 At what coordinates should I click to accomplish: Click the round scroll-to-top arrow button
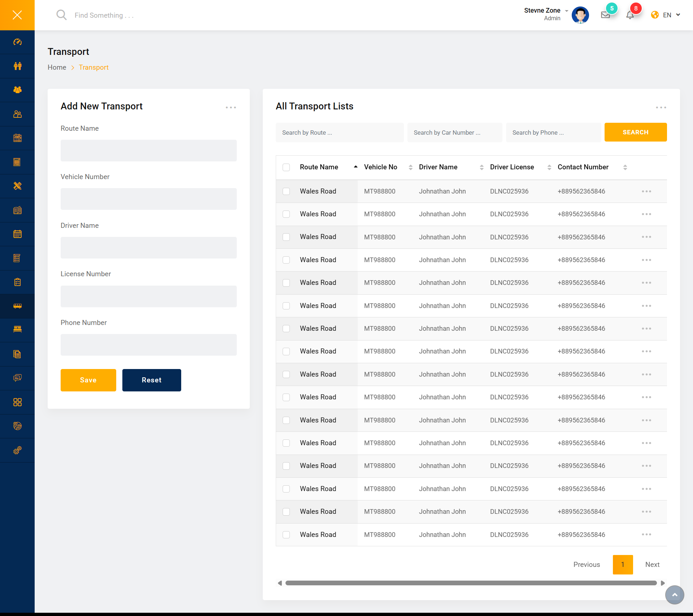pos(675,595)
